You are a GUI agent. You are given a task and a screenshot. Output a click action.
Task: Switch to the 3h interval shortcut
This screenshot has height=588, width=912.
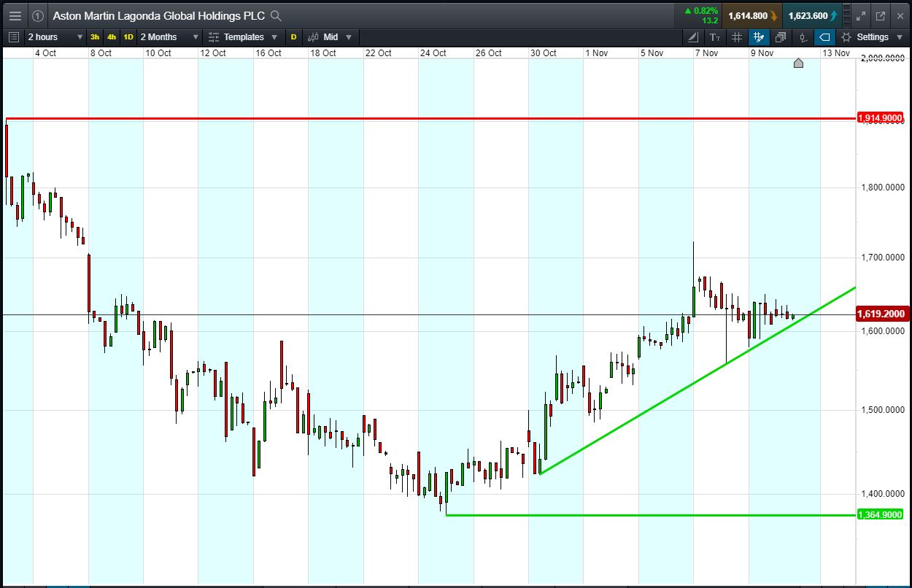point(95,36)
